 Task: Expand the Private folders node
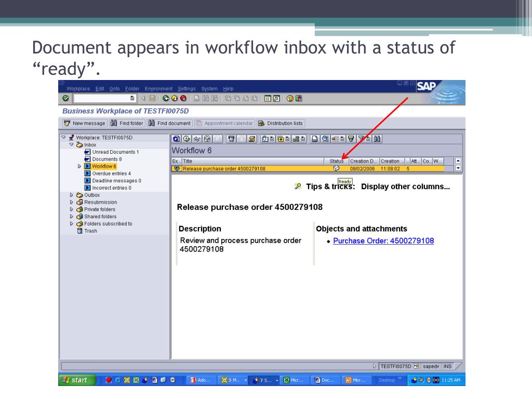(x=71, y=209)
